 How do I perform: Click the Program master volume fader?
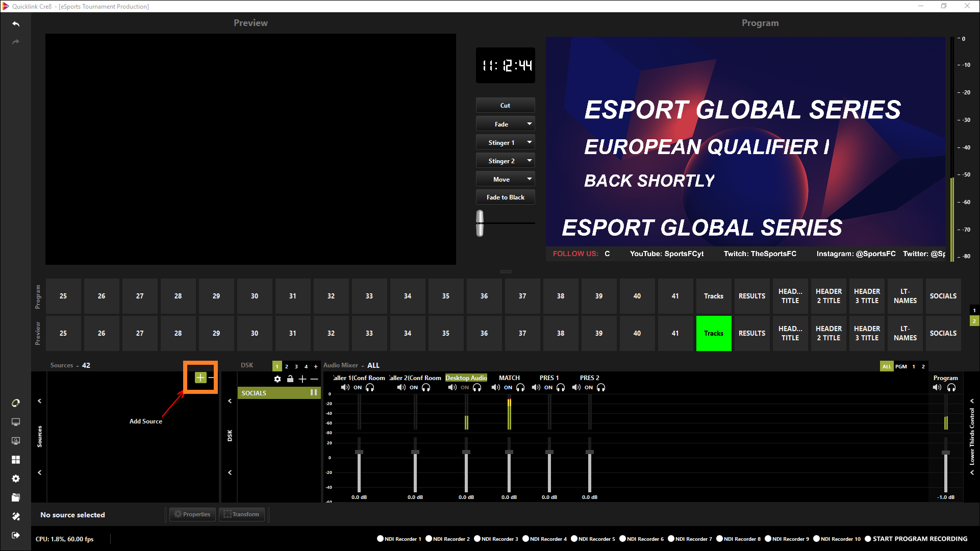tap(946, 453)
